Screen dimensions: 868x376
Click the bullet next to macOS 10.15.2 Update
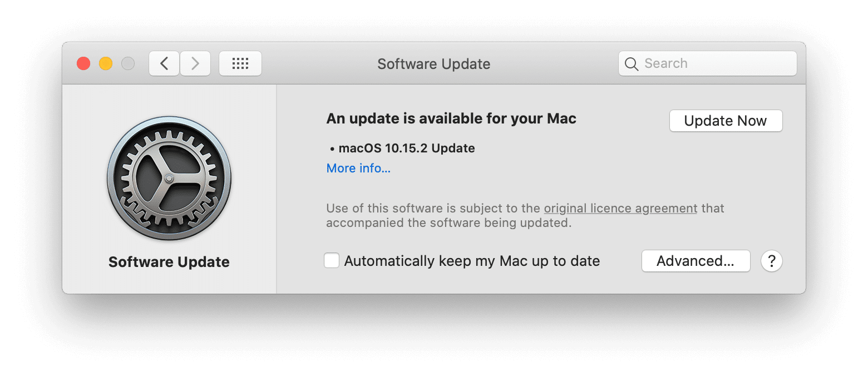[x=332, y=148]
